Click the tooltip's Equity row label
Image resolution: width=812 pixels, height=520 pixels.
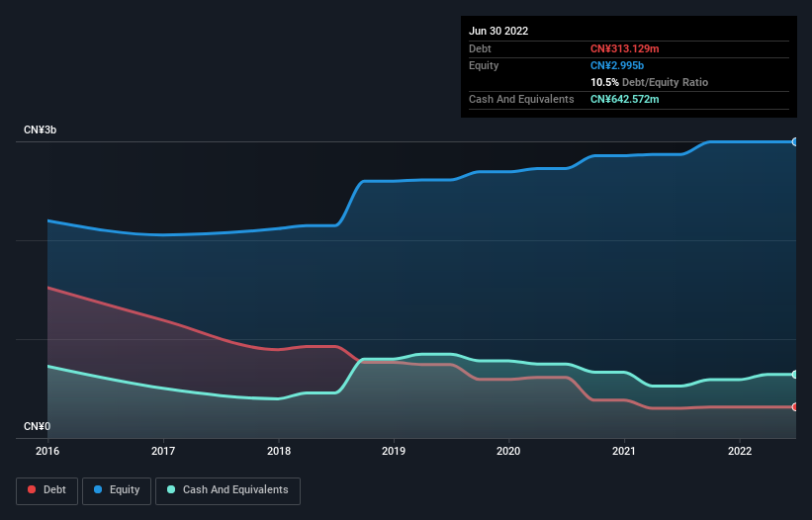[484, 65]
